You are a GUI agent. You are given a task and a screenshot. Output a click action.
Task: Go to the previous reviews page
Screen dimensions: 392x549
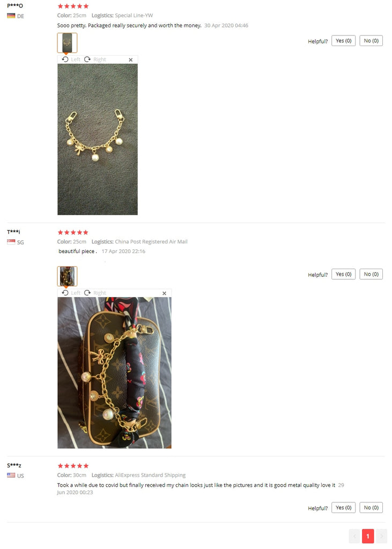tap(354, 536)
